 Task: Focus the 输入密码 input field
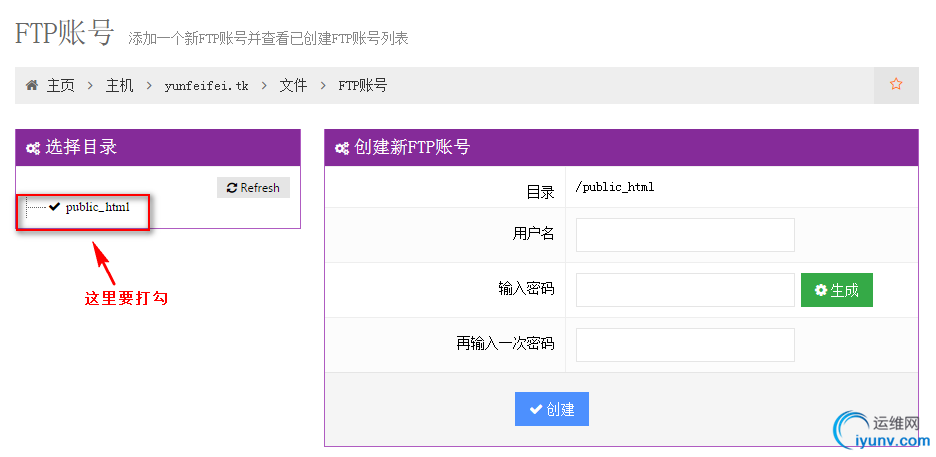coord(685,290)
